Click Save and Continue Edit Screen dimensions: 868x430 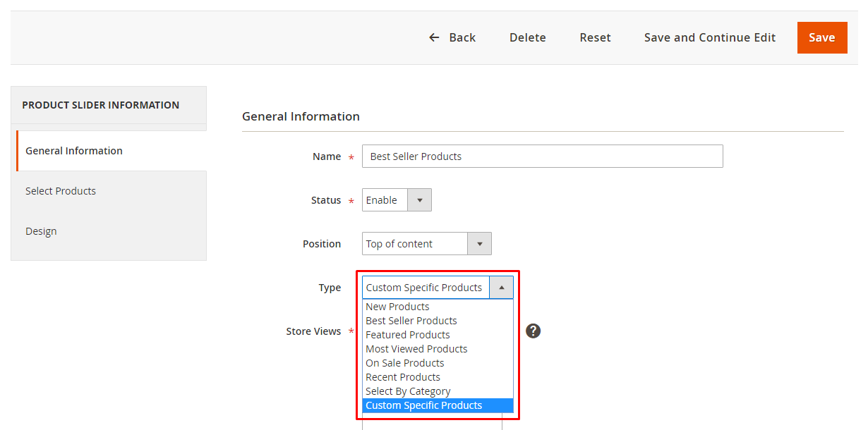point(709,38)
